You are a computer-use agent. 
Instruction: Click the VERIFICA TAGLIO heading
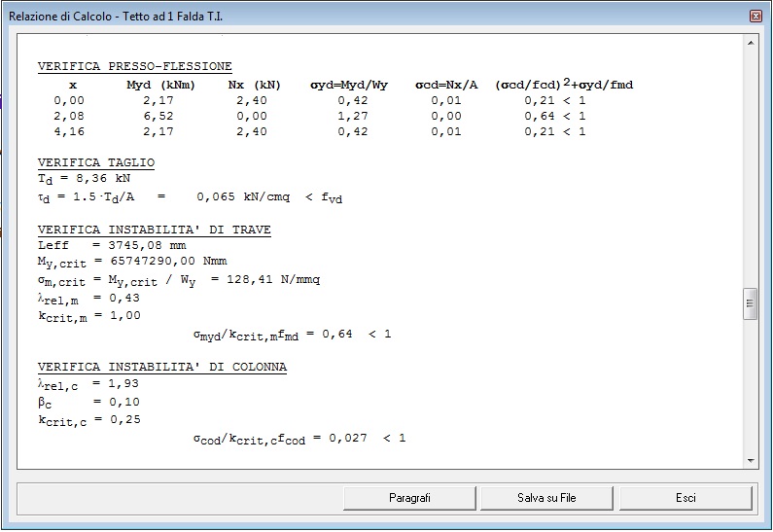96,162
